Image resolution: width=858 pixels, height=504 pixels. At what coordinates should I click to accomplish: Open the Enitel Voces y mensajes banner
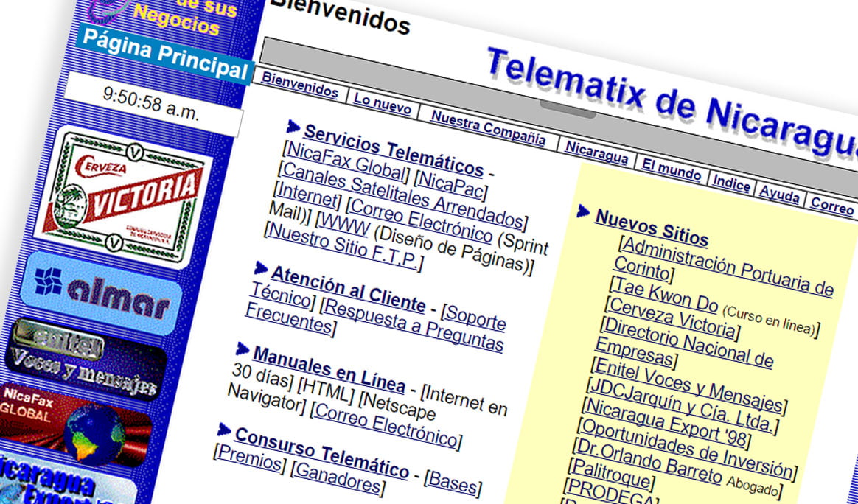tap(85, 359)
